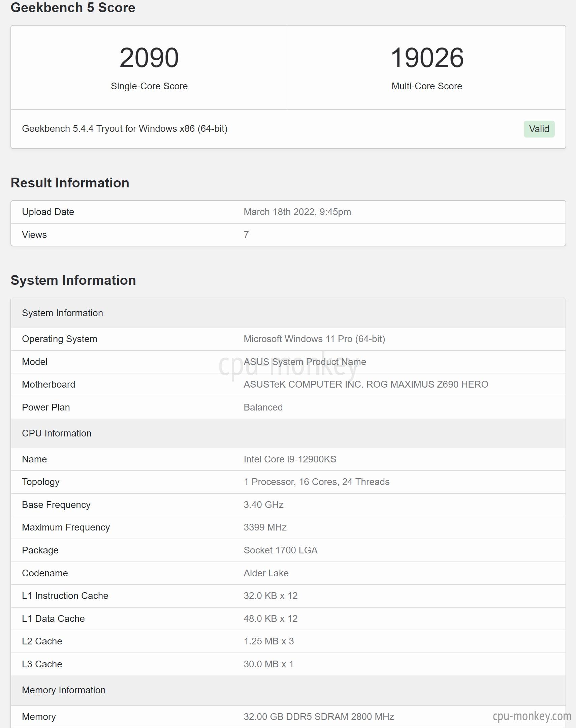The height and width of the screenshot is (728, 576).
Task: Click the Result Information heading
Action: click(70, 183)
